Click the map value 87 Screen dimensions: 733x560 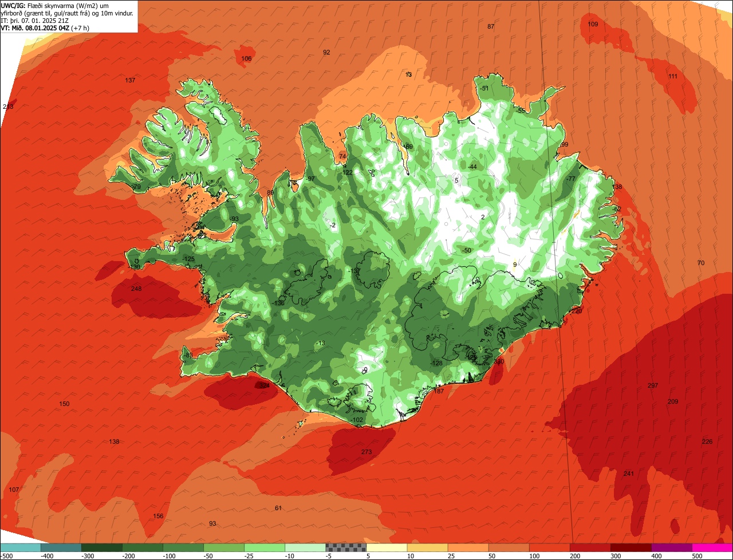[491, 27]
